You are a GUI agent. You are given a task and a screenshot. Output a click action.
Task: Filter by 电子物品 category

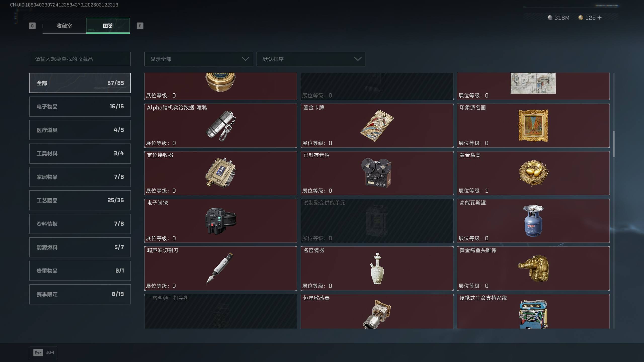coord(80,107)
